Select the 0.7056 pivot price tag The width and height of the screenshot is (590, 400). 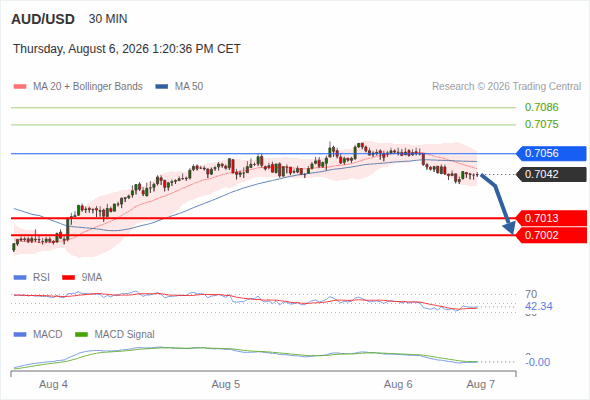coord(551,154)
